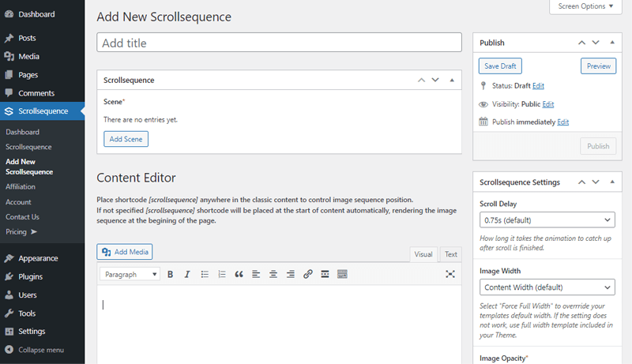Click the Collapse menu arrow icon
The image size is (632, 364).
point(9,350)
